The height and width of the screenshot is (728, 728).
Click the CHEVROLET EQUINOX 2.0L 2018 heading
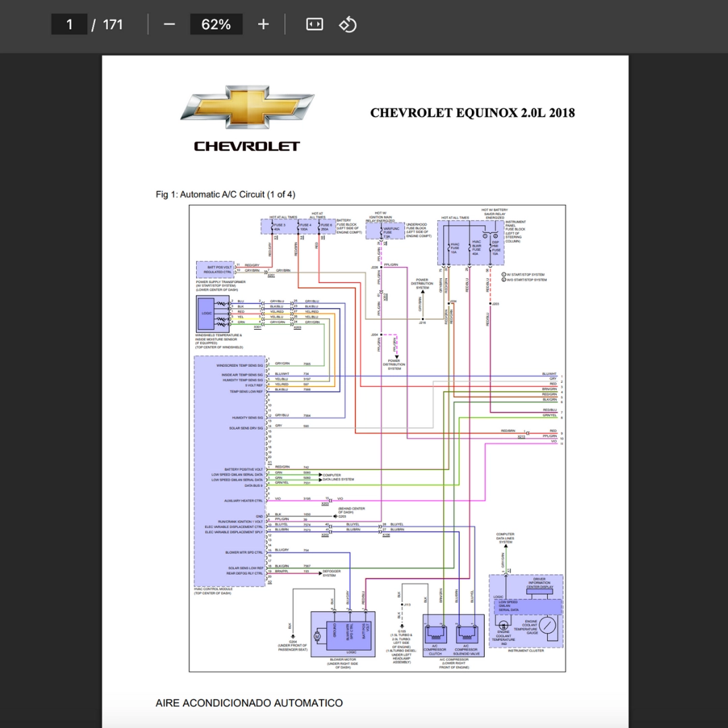click(x=472, y=113)
